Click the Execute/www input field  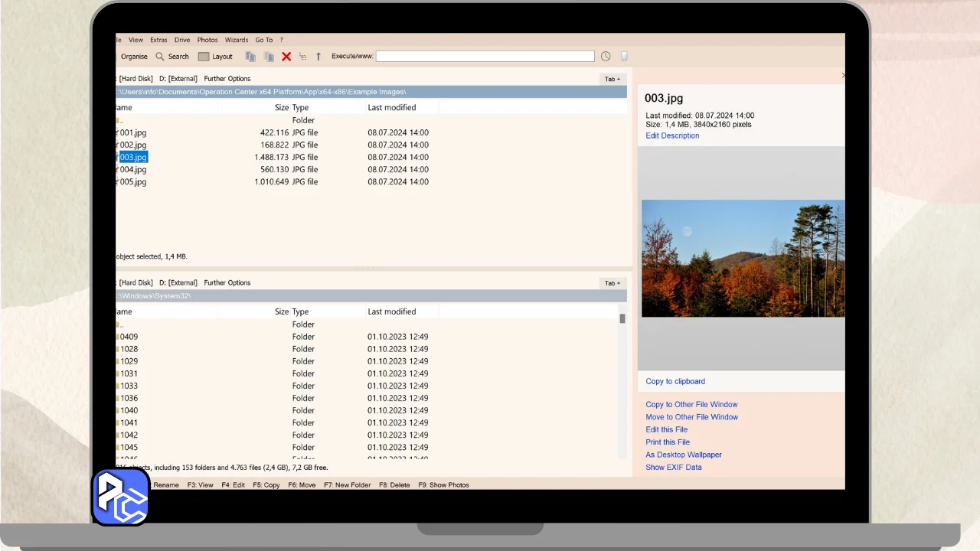point(485,57)
